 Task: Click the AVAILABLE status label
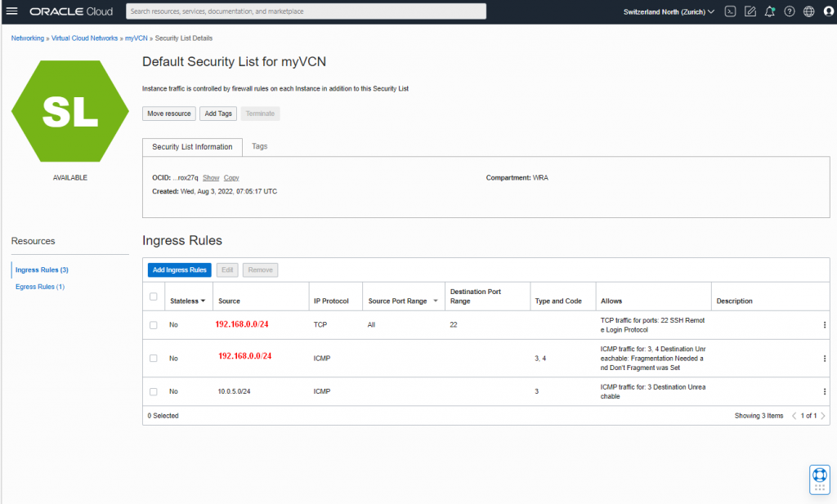(70, 177)
